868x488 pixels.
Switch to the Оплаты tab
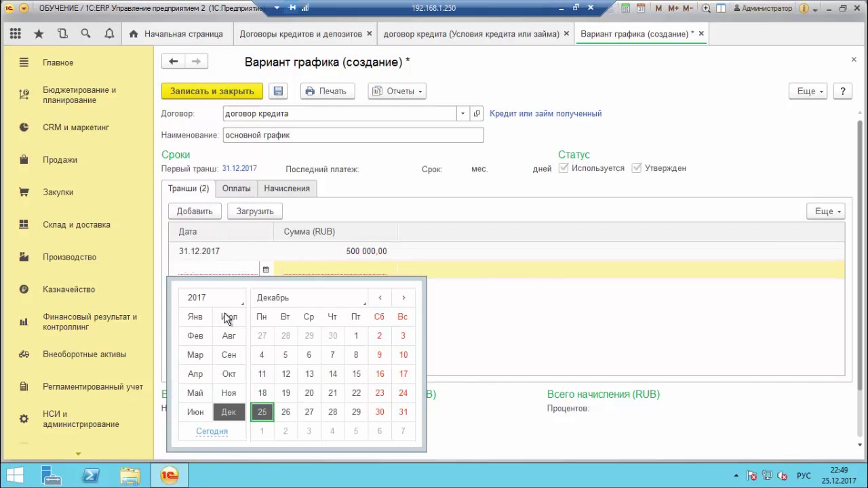coord(237,188)
